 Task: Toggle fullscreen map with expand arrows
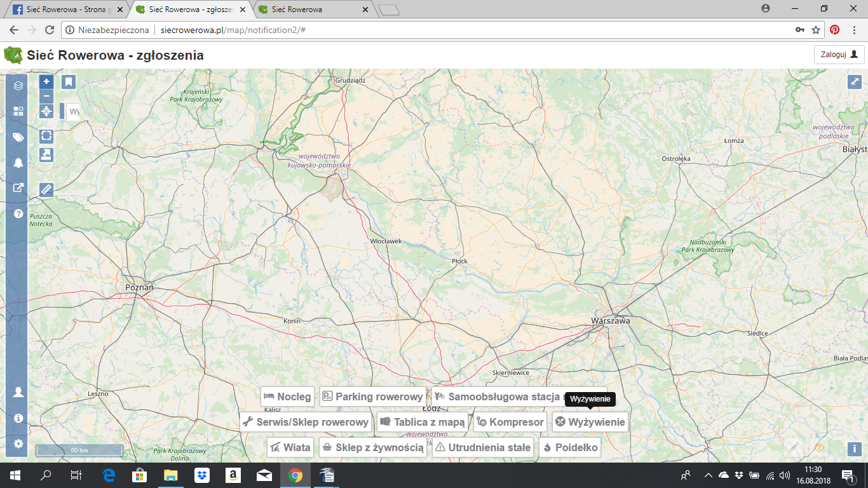pyautogui.click(x=854, y=82)
